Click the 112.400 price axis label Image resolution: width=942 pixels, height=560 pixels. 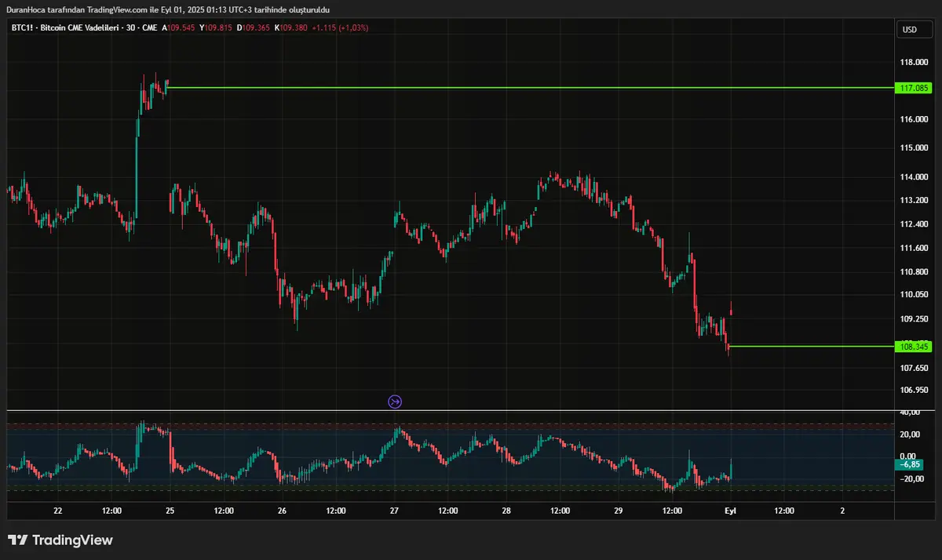coord(915,224)
